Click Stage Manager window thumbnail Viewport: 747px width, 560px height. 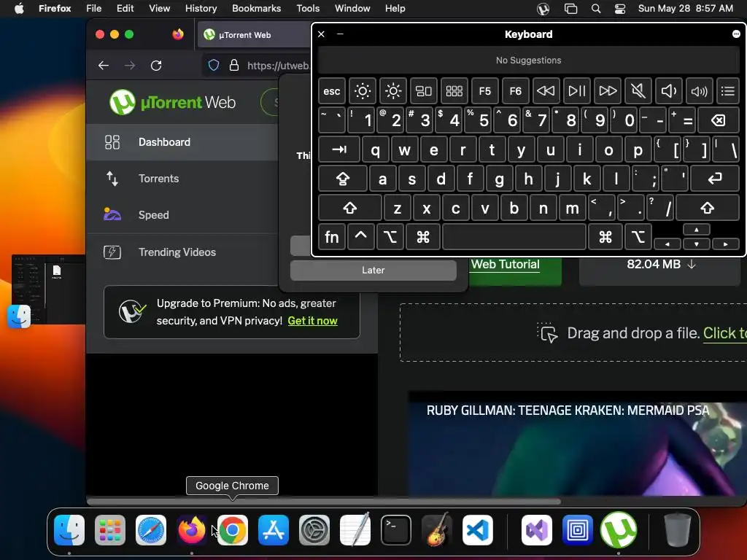(x=49, y=289)
